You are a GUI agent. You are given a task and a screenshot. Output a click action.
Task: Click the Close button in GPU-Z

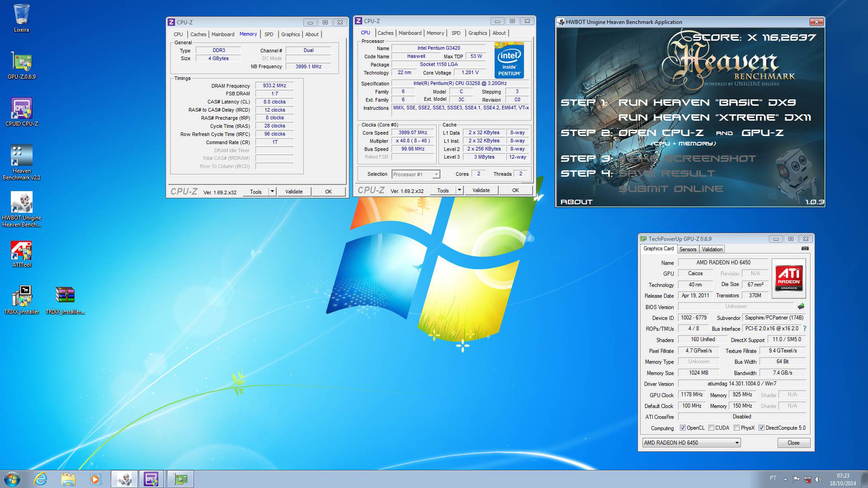tap(793, 443)
